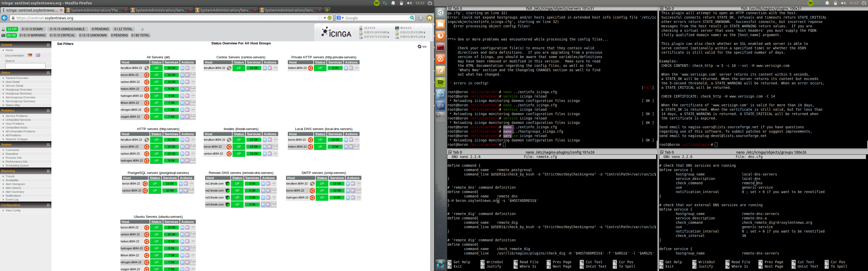Image resolution: width=868 pixels, height=271 pixels.
Task: Open mail client from Ubuntu launcher
Action: 440,94
